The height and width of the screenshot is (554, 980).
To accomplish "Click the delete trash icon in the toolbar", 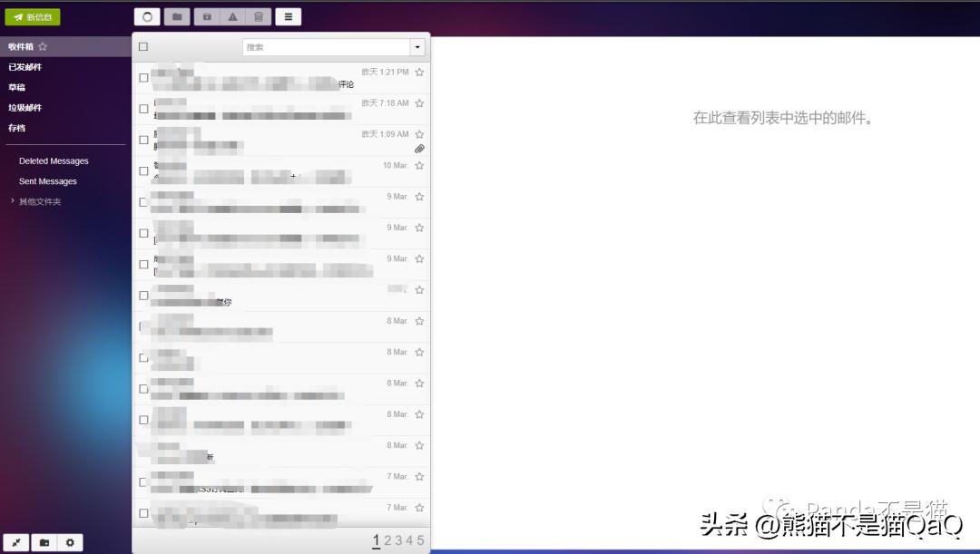I will 259,16.
